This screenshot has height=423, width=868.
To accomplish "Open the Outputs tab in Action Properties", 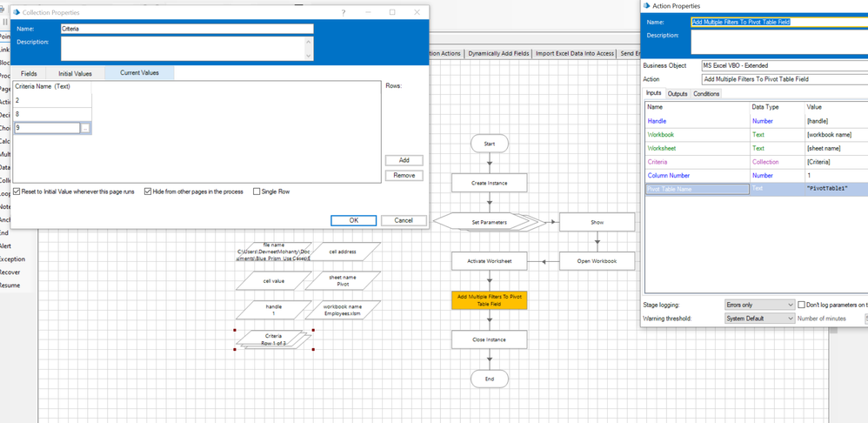I will (677, 94).
